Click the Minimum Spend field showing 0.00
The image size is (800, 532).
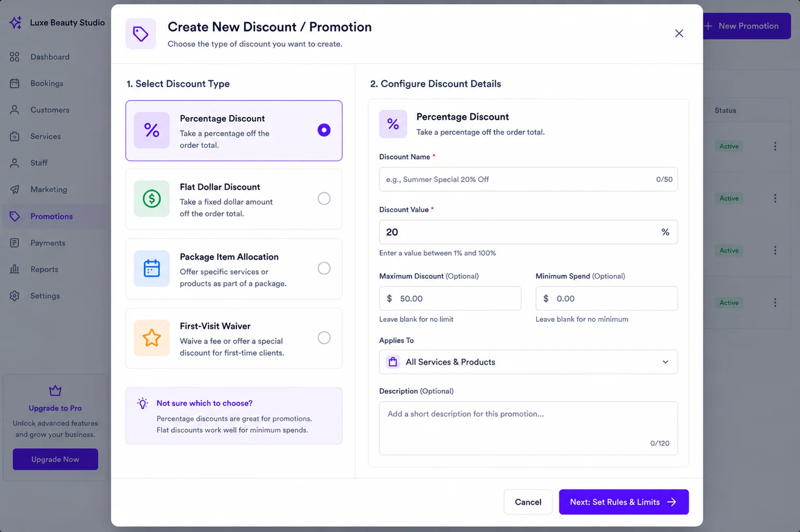pyautogui.click(x=606, y=299)
